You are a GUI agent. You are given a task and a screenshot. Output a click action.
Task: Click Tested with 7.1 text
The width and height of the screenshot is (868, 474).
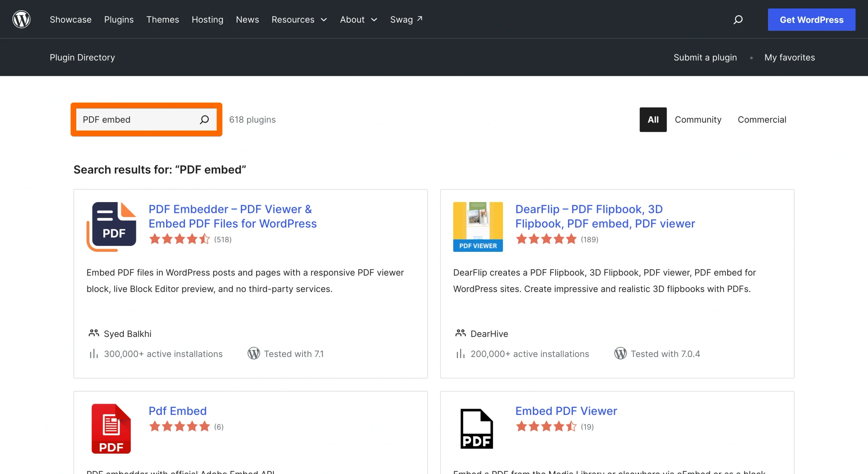(x=294, y=354)
